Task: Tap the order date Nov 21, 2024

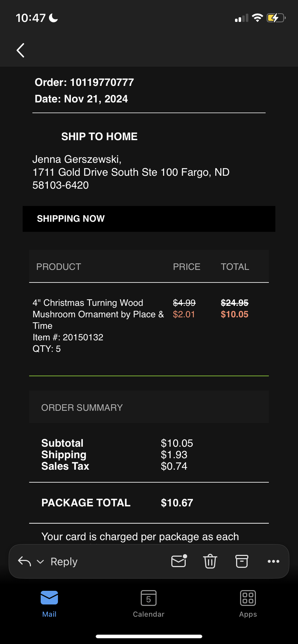Action: click(96, 99)
